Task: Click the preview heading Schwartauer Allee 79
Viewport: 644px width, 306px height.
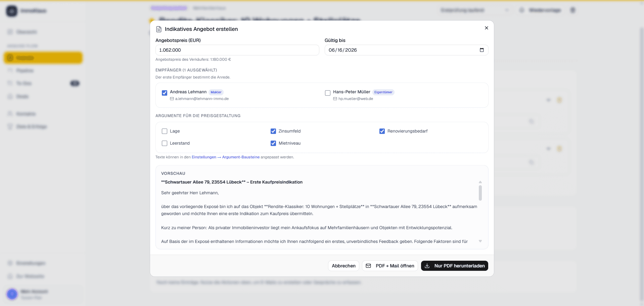Action: coord(232,182)
